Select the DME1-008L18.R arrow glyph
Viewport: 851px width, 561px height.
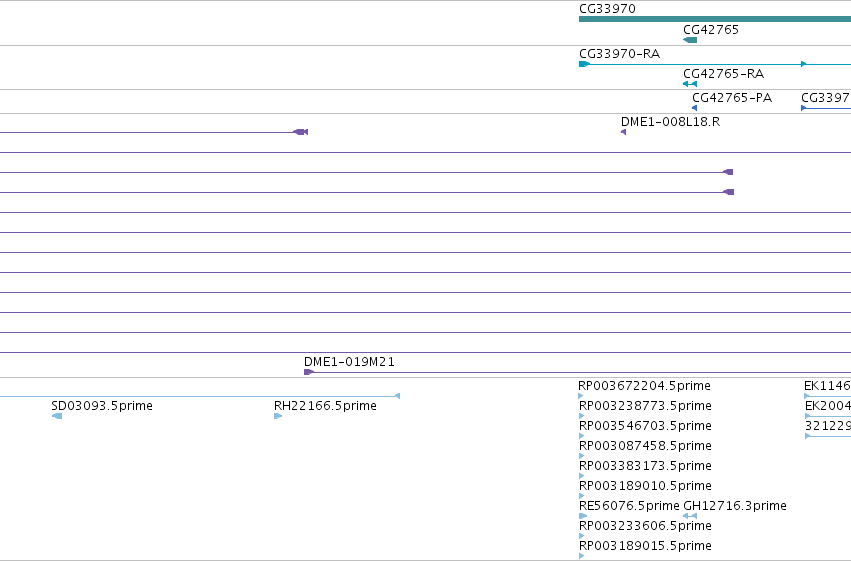pyautogui.click(x=624, y=132)
